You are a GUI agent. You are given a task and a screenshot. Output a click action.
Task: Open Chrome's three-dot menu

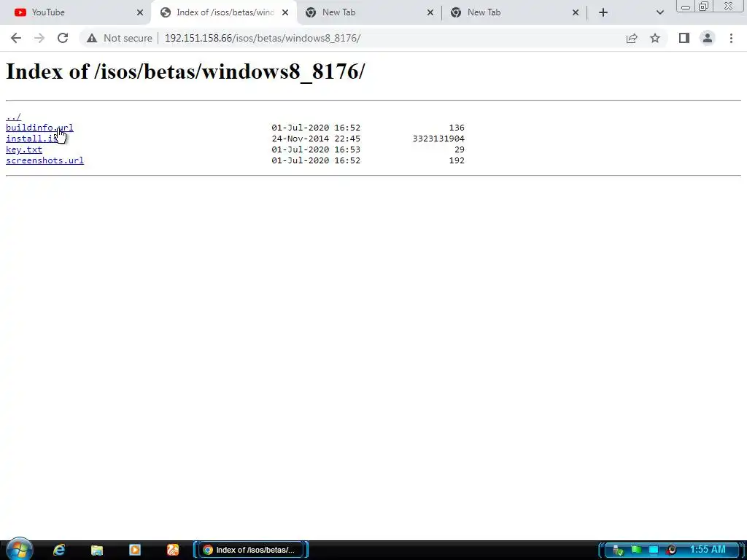pos(731,38)
